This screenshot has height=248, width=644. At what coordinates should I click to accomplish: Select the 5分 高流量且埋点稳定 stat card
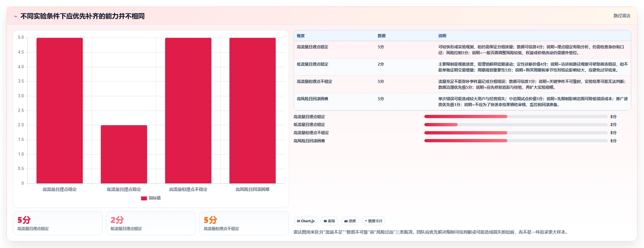(58, 223)
